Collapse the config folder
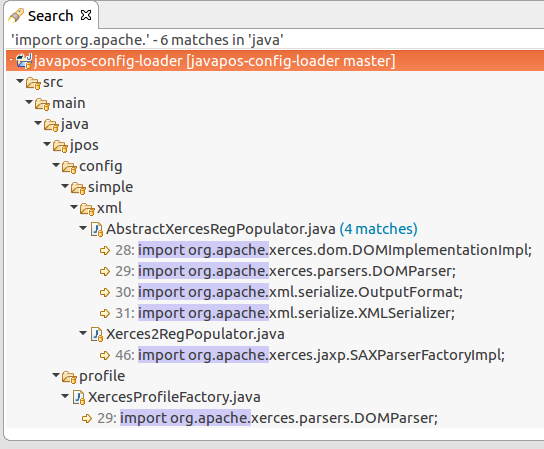Image resolution: width=544 pixels, height=449 pixels. tap(56, 165)
